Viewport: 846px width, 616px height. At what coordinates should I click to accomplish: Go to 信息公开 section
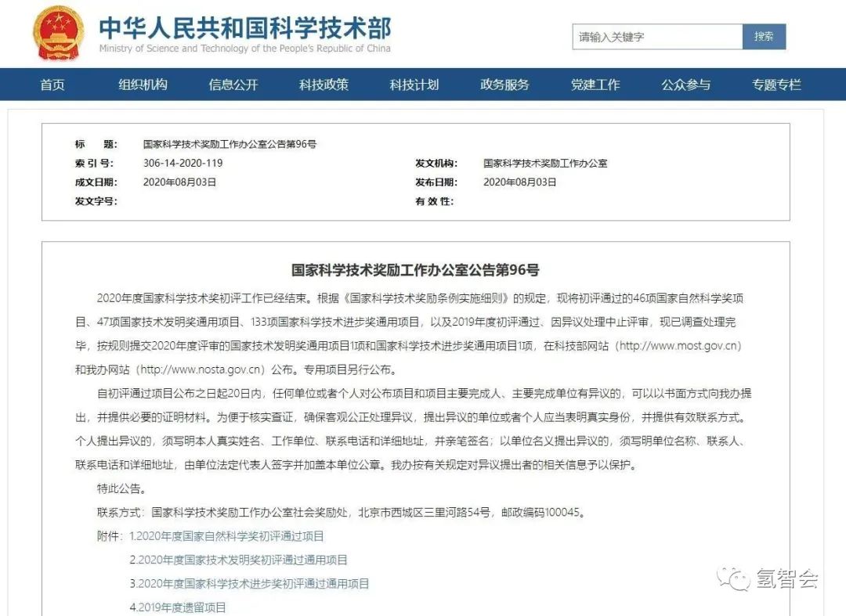(x=233, y=85)
